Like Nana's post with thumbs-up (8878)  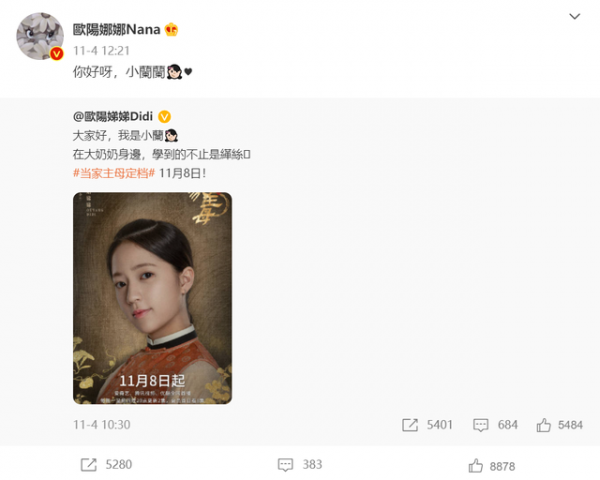point(475,466)
